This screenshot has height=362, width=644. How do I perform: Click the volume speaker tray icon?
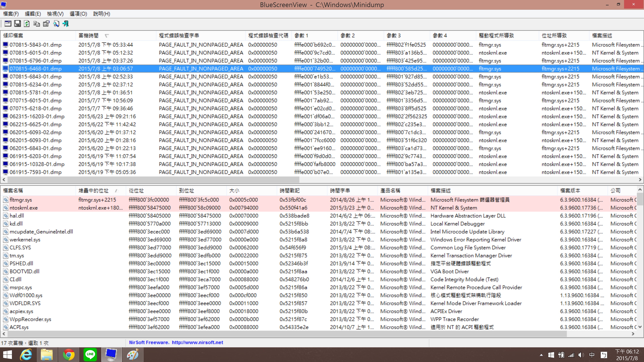[x=581, y=355]
